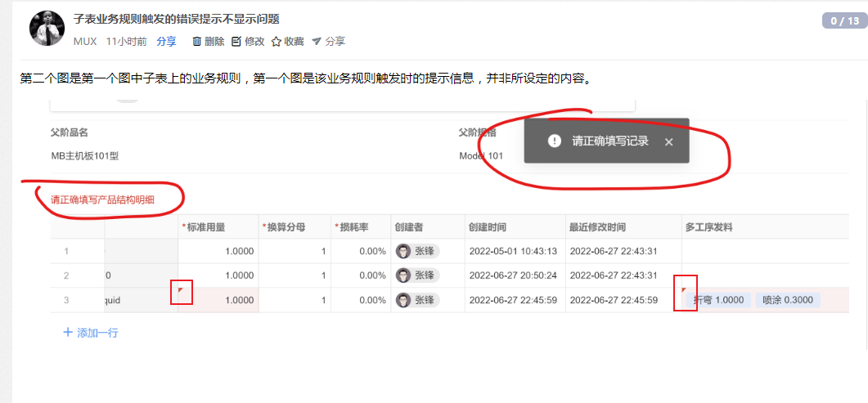Select the 创建者 column header
The height and width of the screenshot is (403, 868).
(428, 227)
